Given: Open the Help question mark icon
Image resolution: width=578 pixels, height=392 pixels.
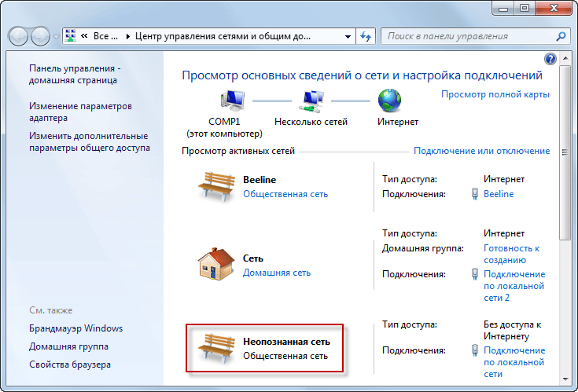Looking at the screenshot, I should (550, 59).
